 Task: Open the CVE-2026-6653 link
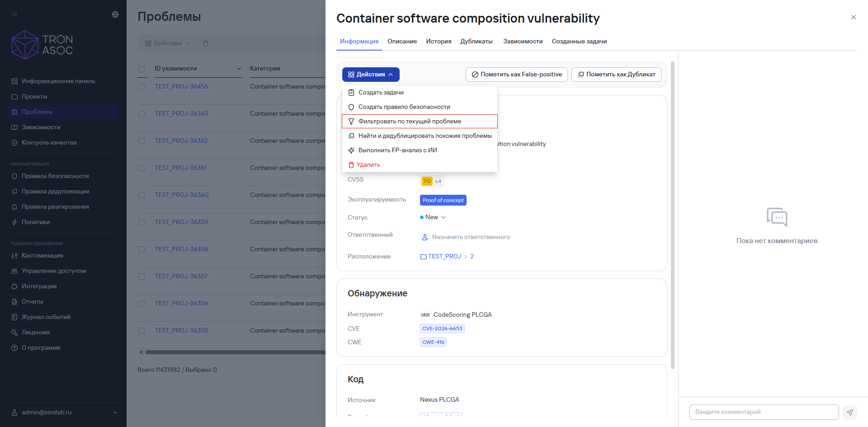click(x=442, y=329)
